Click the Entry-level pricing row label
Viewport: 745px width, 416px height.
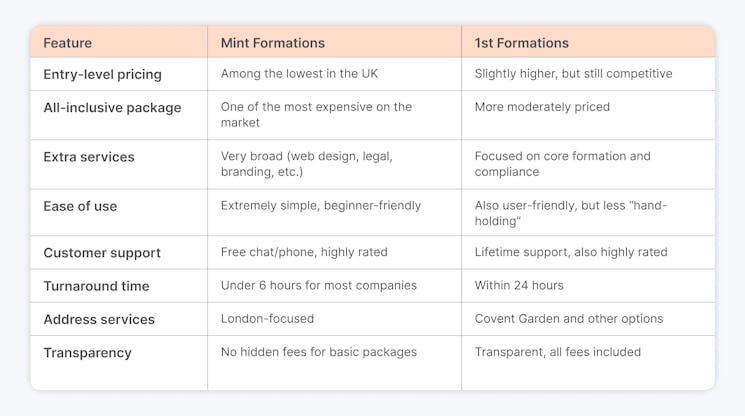click(103, 75)
